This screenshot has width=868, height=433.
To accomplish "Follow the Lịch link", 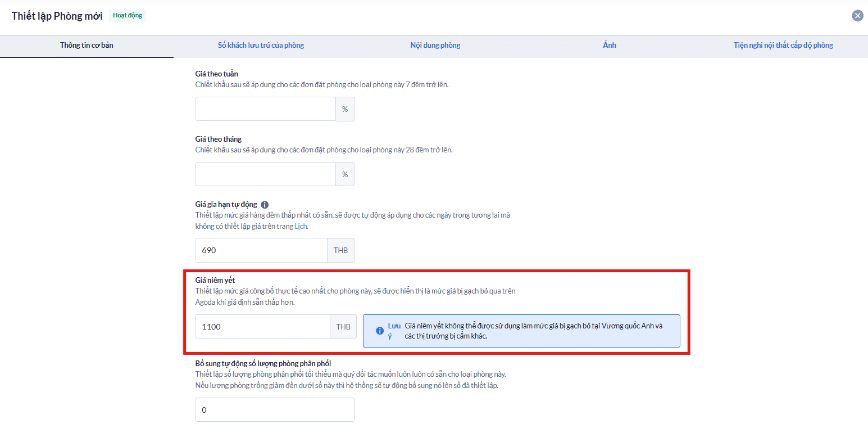I will [x=301, y=226].
